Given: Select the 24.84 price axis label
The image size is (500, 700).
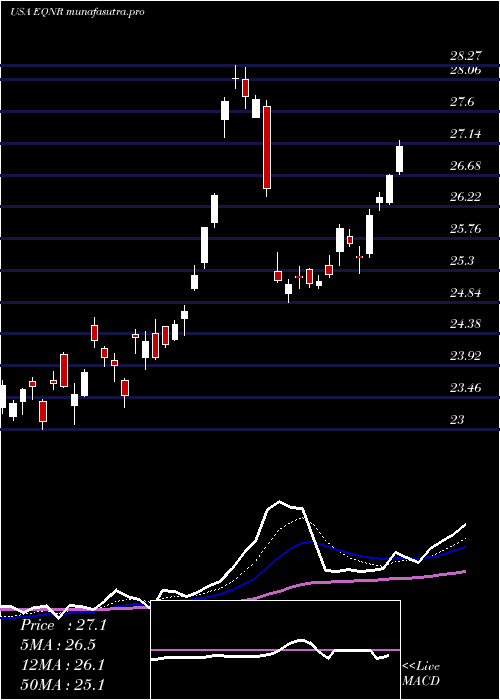Looking at the screenshot, I should coord(466,292).
